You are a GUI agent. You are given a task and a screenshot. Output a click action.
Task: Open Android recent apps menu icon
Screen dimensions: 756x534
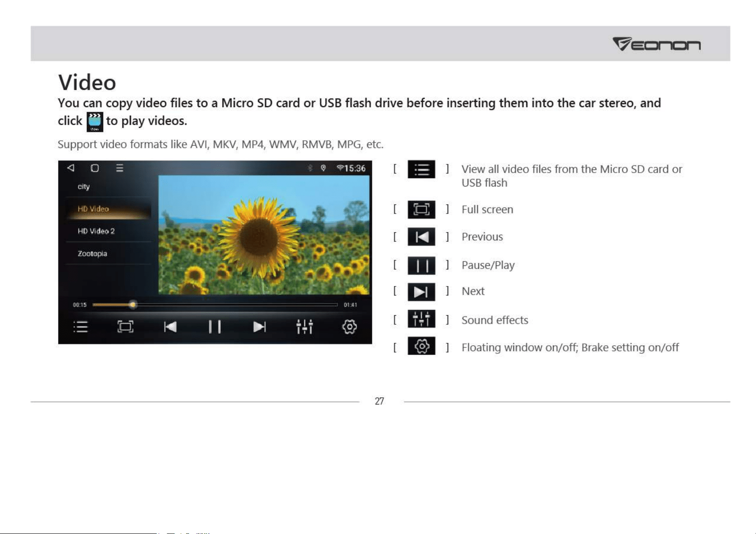click(x=120, y=168)
